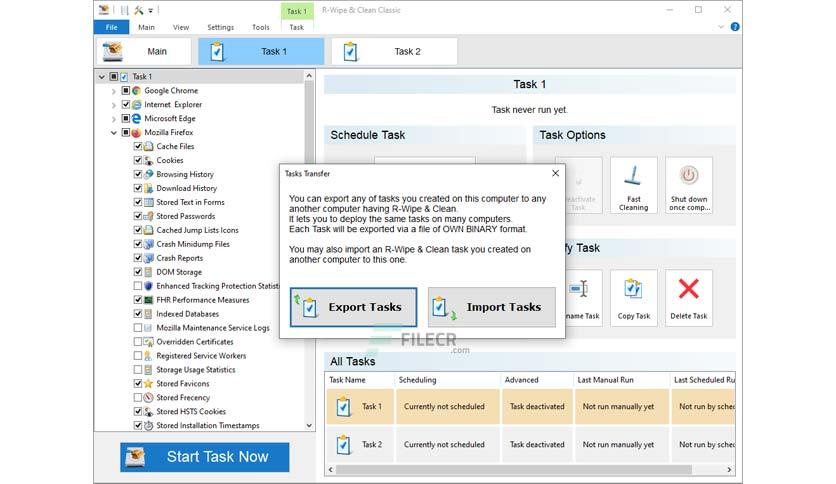The width and height of the screenshot is (836, 484).
Task: Toggle the Google Chrome checkbox
Action: [x=126, y=91]
